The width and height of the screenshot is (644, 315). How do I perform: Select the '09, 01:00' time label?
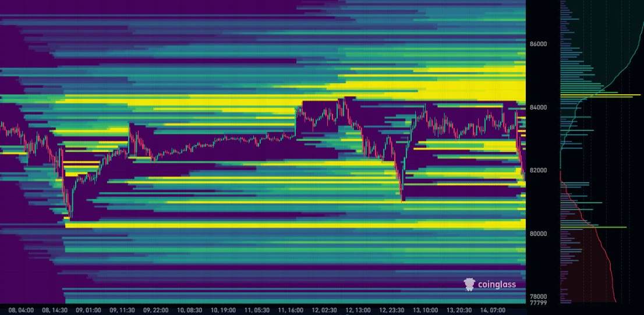pos(89,310)
